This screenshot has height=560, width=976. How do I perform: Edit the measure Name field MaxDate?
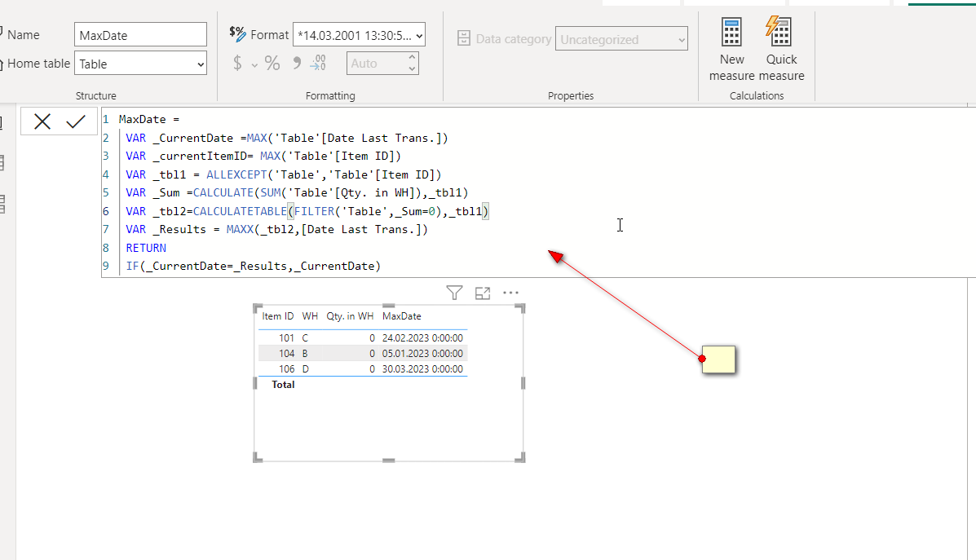click(141, 35)
